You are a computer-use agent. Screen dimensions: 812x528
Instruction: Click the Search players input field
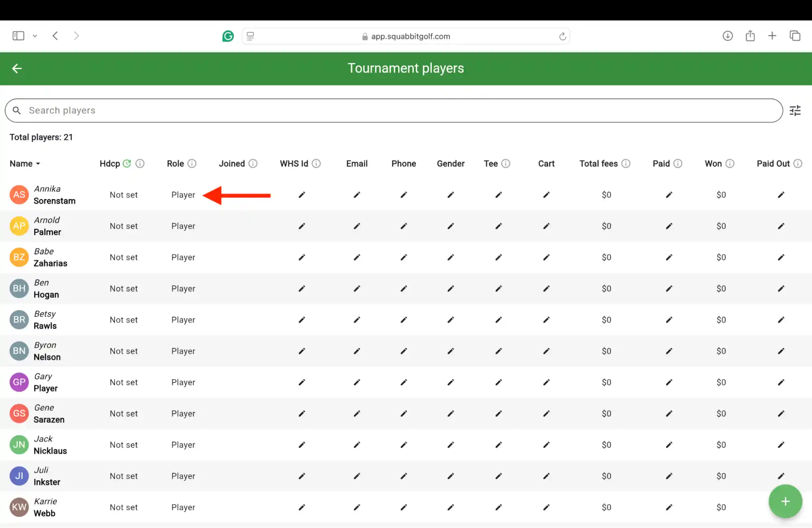point(394,111)
